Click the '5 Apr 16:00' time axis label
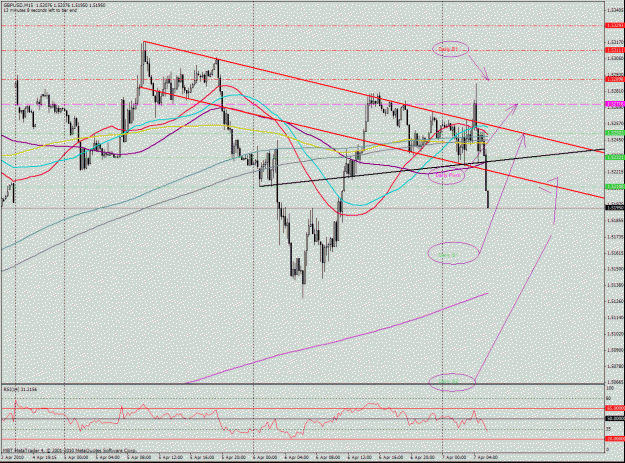The width and height of the screenshot is (625, 463). (x=202, y=457)
